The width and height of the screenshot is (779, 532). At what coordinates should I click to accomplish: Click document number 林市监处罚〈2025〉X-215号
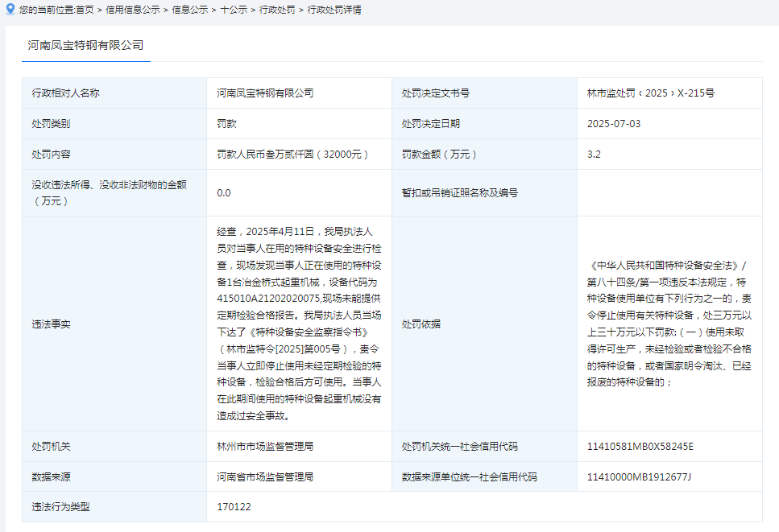coord(651,93)
